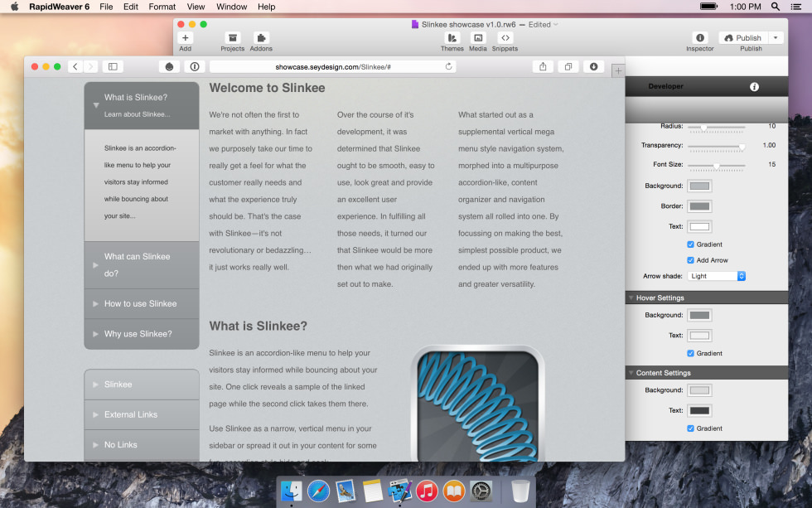The image size is (812, 508).
Task: Open the Edit menu
Action: click(x=131, y=7)
